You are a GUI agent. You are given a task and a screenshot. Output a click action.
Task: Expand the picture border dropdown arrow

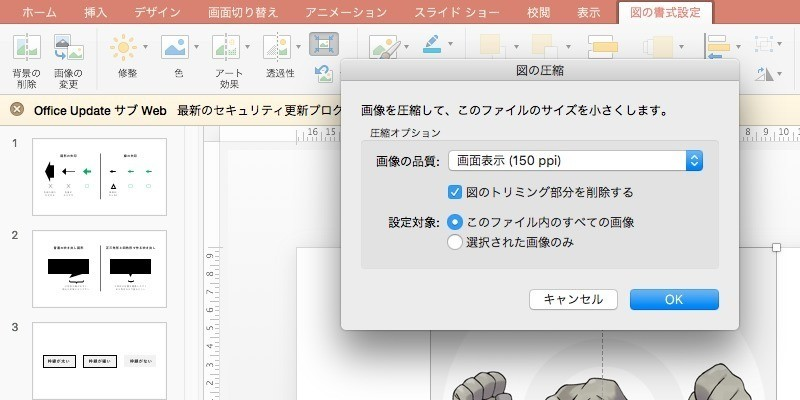(x=450, y=44)
